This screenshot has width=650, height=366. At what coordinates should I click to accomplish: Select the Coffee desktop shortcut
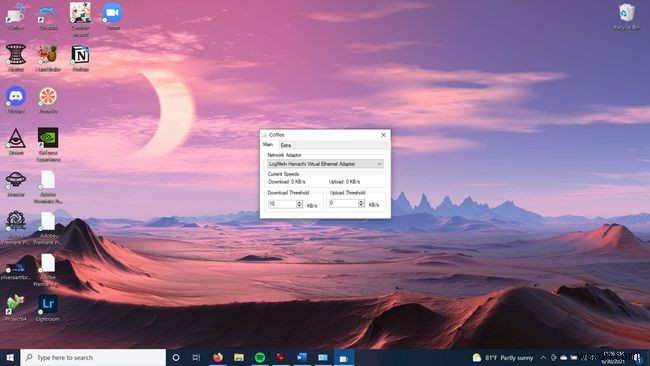pyautogui.click(x=16, y=16)
